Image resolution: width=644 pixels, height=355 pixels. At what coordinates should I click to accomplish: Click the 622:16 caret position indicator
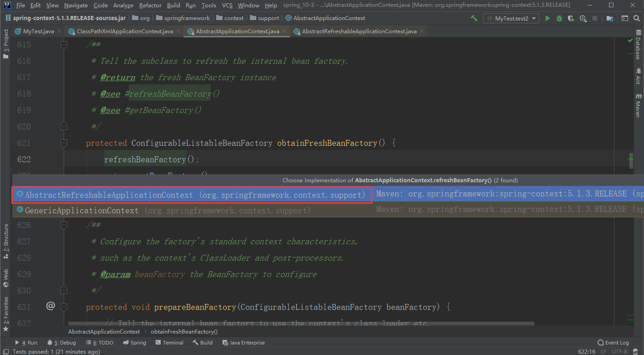587,351
